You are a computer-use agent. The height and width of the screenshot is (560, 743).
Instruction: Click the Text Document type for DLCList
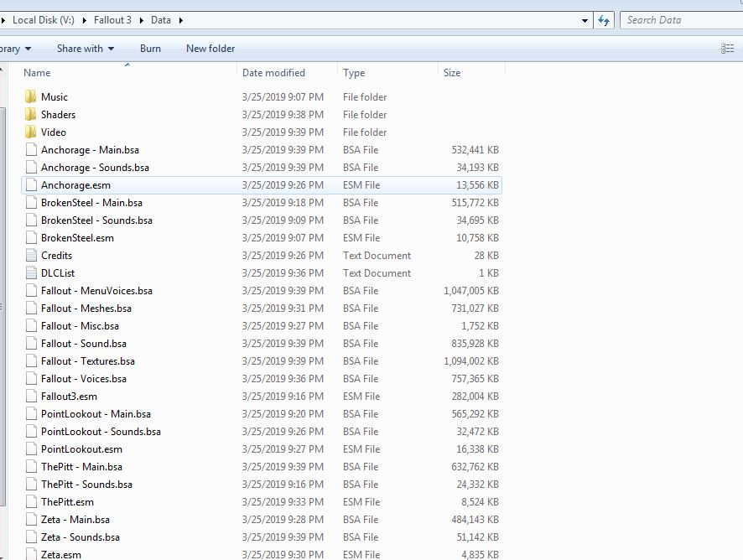(377, 273)
